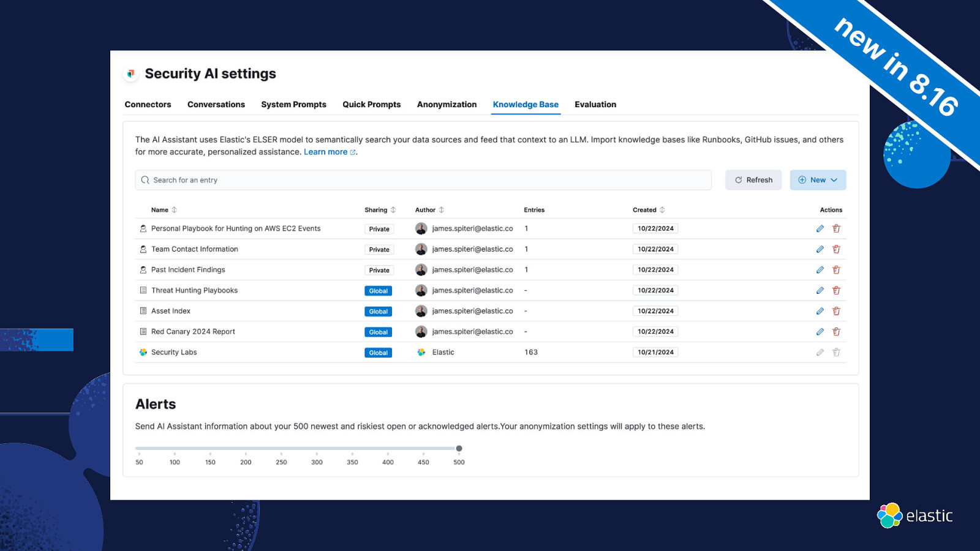Delete the Past Incident Findings entry
Screen dimensions: 980x551
point(836,270)
